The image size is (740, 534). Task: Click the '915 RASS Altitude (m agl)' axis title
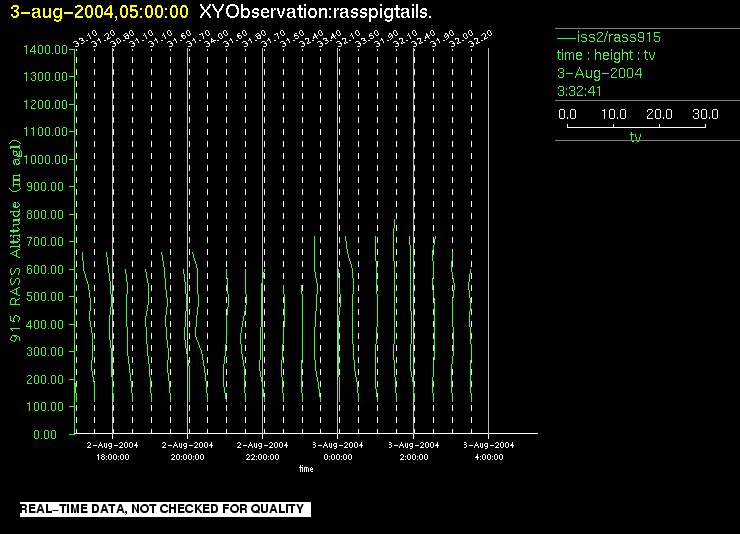pos(15,241)
